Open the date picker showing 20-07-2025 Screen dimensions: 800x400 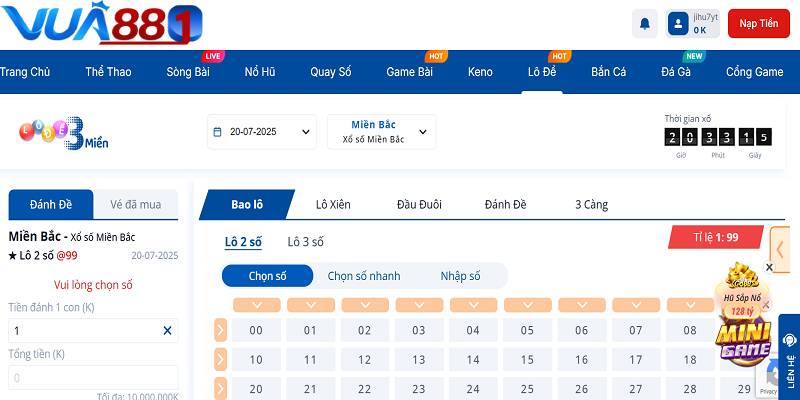(x=261, y=131)
